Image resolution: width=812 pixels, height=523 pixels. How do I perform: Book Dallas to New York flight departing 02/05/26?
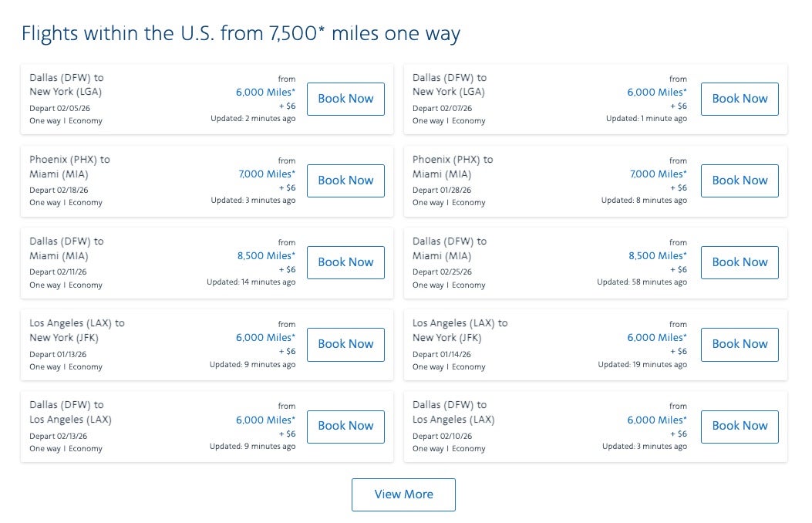click(345, 99)
